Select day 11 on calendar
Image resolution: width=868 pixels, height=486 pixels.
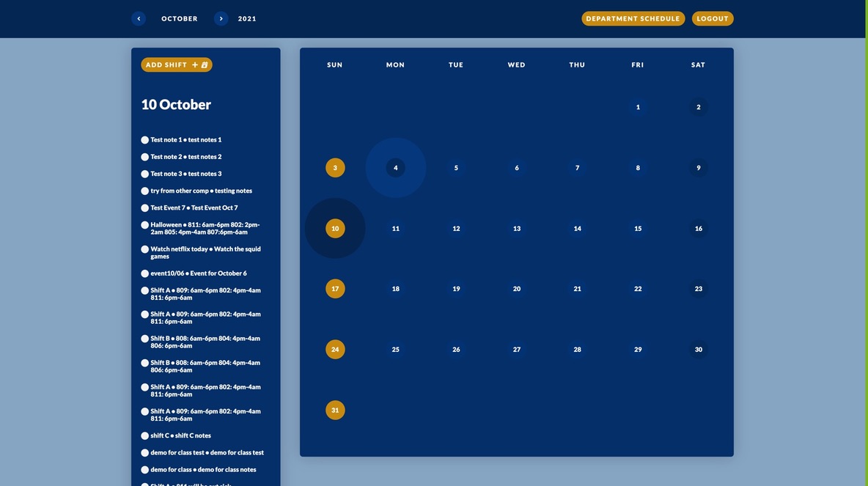coord(395,229)
